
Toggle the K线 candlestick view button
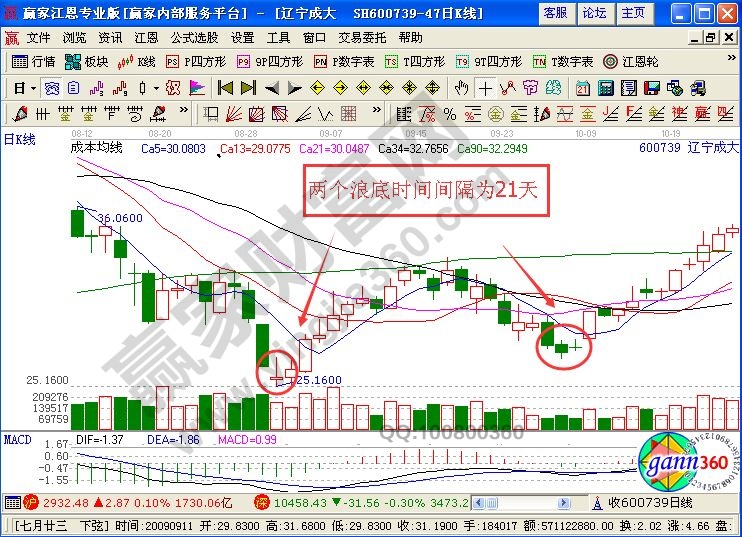138,61
